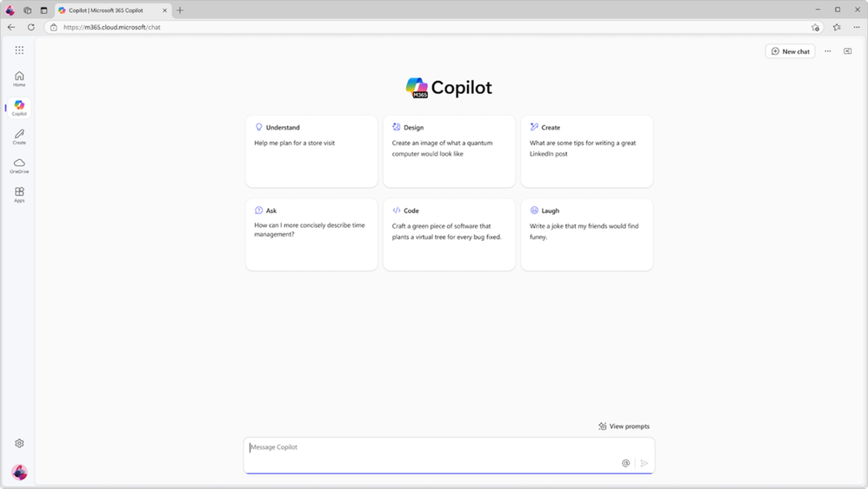Viewport: 868px width, 489px height.
Task: Open the settings gear in sidebar
Action: tap(19, 443)
